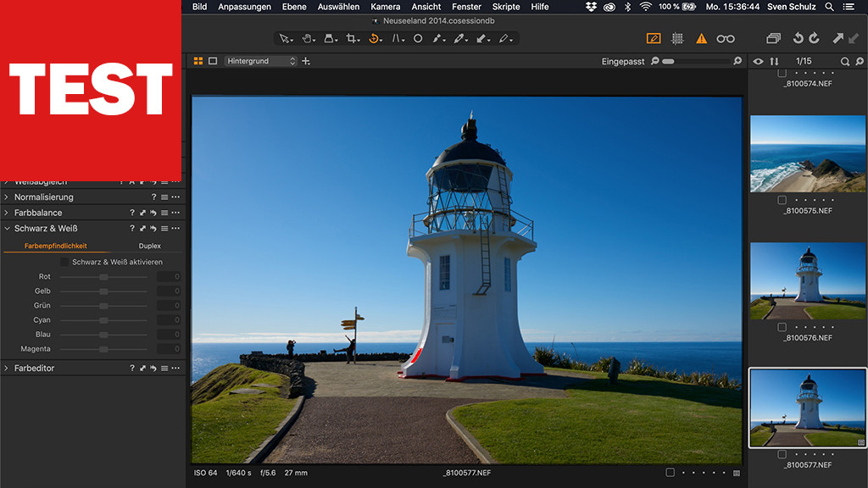Switch to the Duplex tab
868x488 pixels.
(x=149, y=246)
